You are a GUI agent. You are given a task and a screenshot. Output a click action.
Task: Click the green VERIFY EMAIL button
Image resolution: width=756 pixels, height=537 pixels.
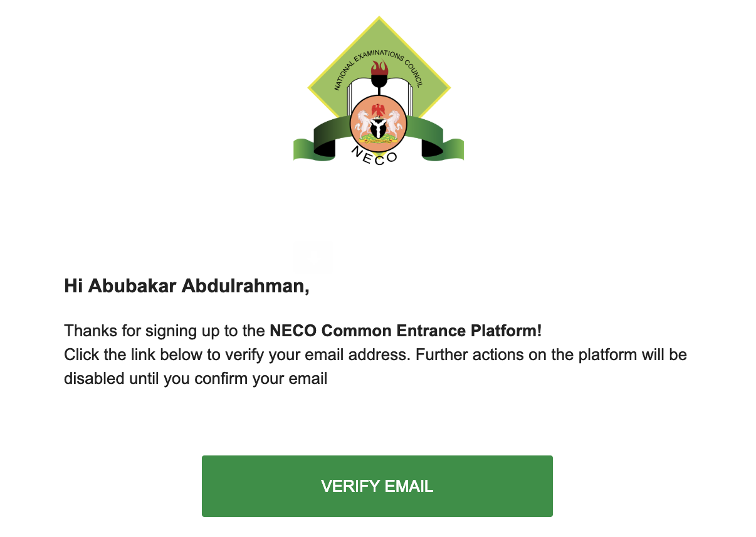click(377, 486)
